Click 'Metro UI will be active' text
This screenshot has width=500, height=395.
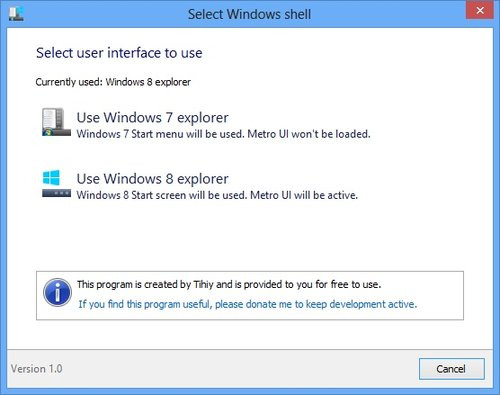tap(304, 195)
